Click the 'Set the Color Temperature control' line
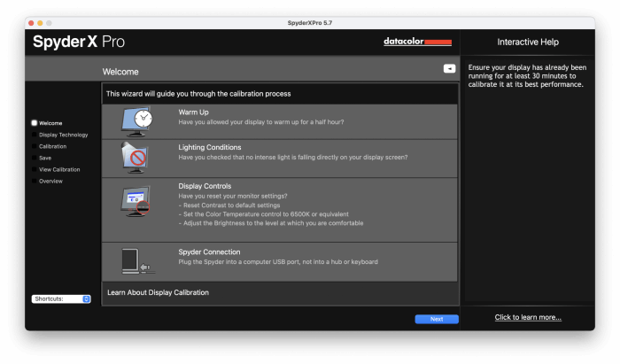 (264, 214)
